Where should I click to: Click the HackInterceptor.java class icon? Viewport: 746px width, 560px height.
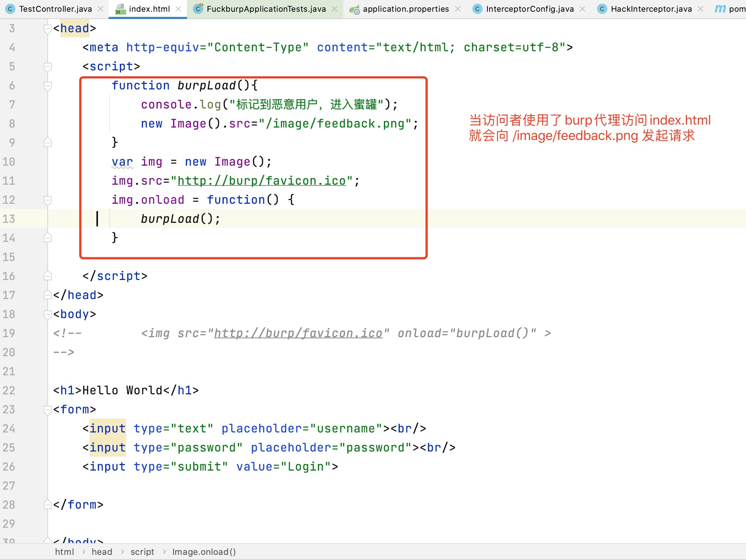[x=602, y=9]
